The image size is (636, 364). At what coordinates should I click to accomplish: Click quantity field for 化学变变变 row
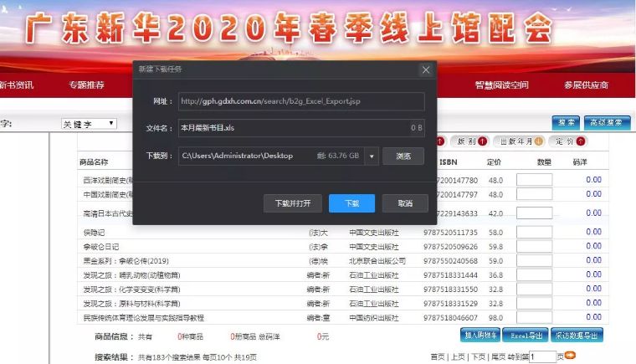coord(534,289)
